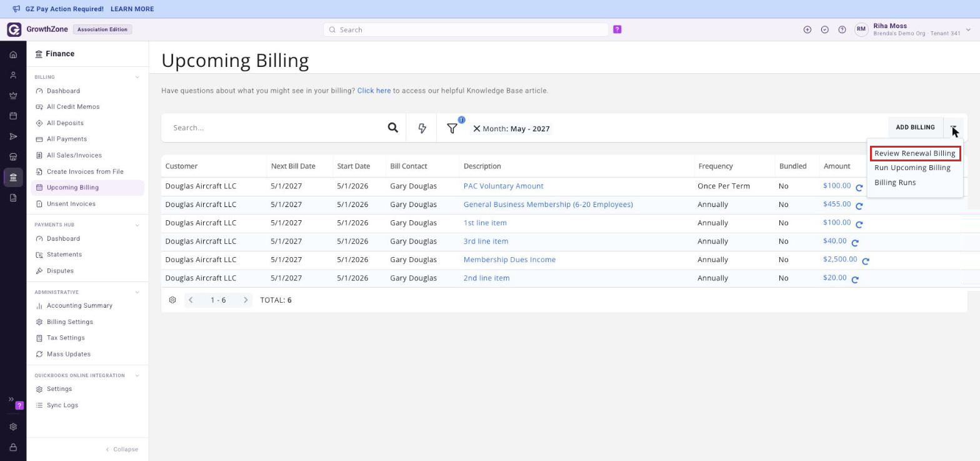Open the filter funnel icon
This screenshot has width=980, height=461.
point(452,128)
